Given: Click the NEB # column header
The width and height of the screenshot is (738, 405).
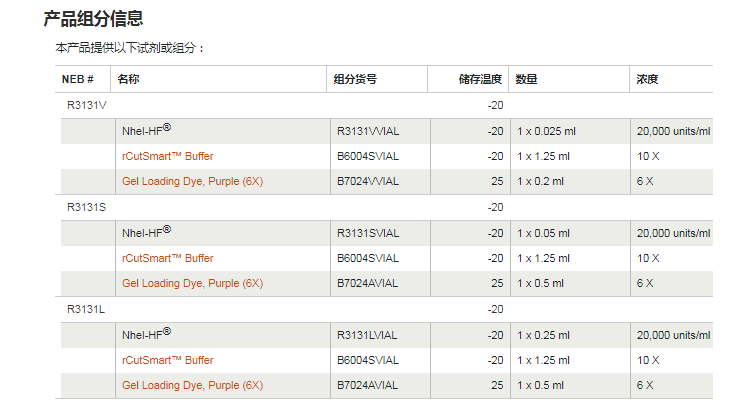Looking at the screenshot, I should pos(78,79).
